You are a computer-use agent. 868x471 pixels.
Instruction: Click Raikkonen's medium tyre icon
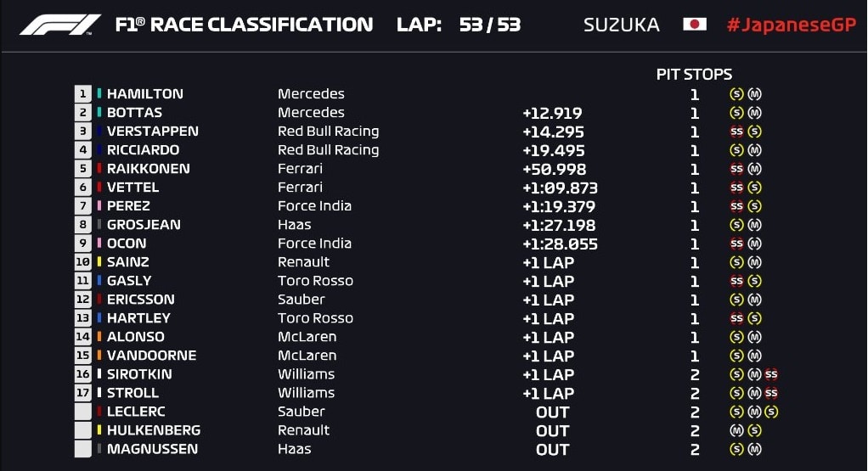754,169
